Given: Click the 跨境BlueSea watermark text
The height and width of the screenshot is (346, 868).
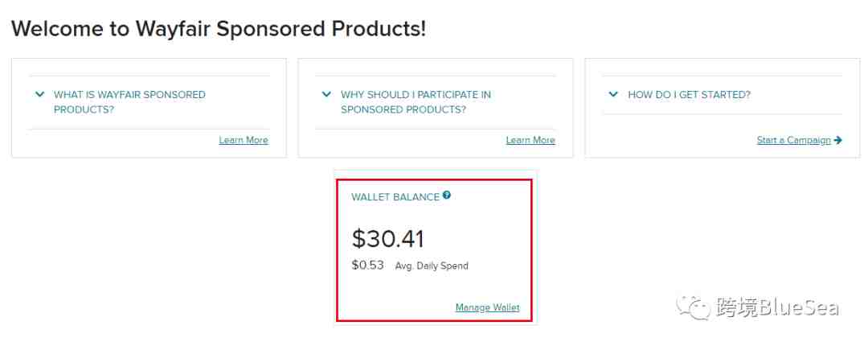Looking at the screenshot, I should pyautogui.click(x=778, y=307).
